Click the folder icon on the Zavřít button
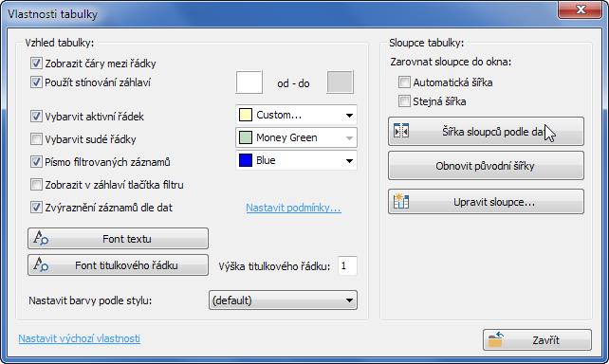The image size is (609, 364). (496, 339)
